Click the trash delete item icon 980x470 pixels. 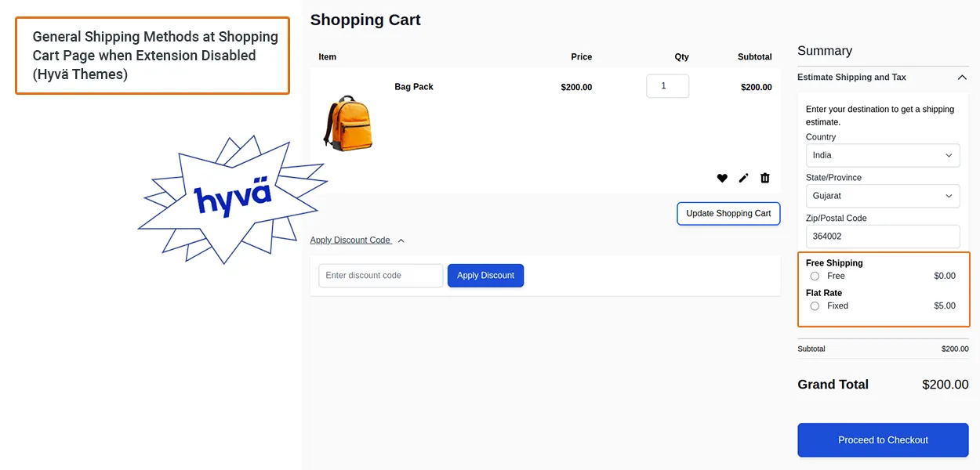765,179
